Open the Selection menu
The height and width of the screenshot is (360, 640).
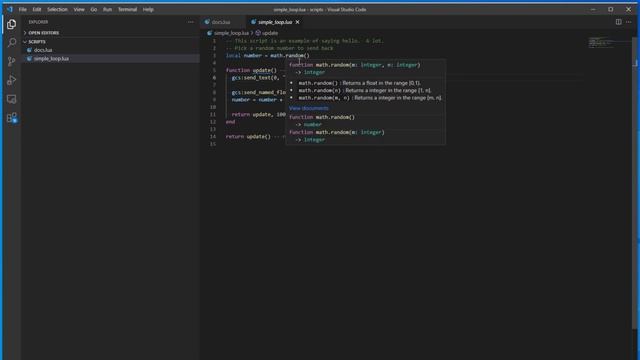pos(57,9)
